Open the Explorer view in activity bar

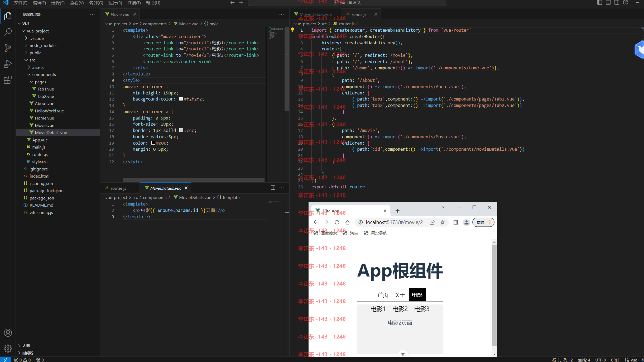tap(8, 16)
